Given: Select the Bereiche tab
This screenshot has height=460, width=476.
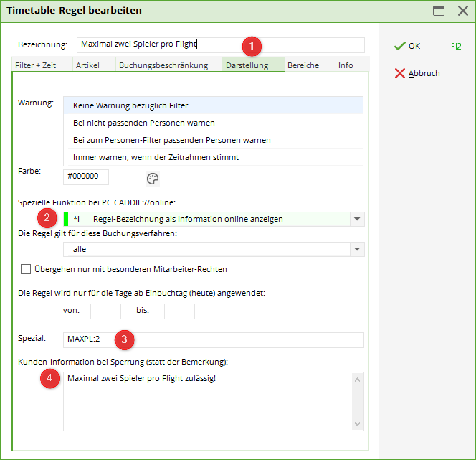Looking at the screenshot, I should (x=303, y=65).
